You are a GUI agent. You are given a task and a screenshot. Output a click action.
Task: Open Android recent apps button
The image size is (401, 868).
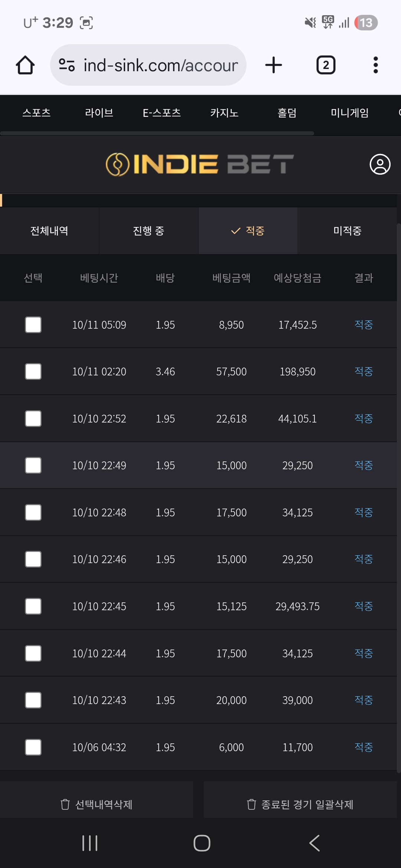[x=89, y=843]
